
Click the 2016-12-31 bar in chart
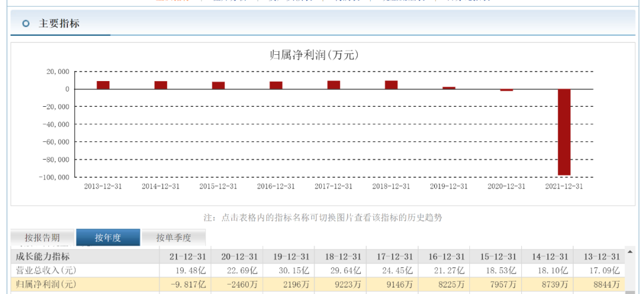tap(276, 85)
